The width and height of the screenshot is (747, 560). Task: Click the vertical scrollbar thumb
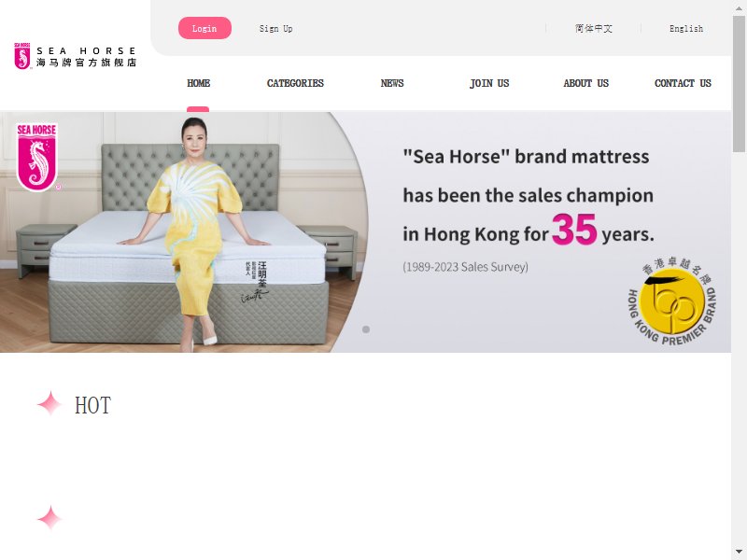pyautogui.click(x=739, y=84)
